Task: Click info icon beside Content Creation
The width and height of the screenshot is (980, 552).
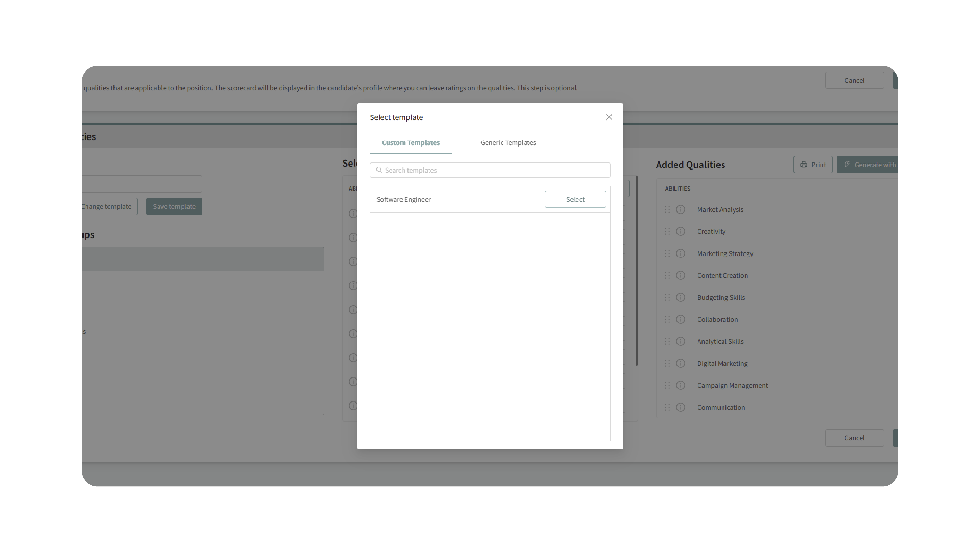Action: pos(680,275)
